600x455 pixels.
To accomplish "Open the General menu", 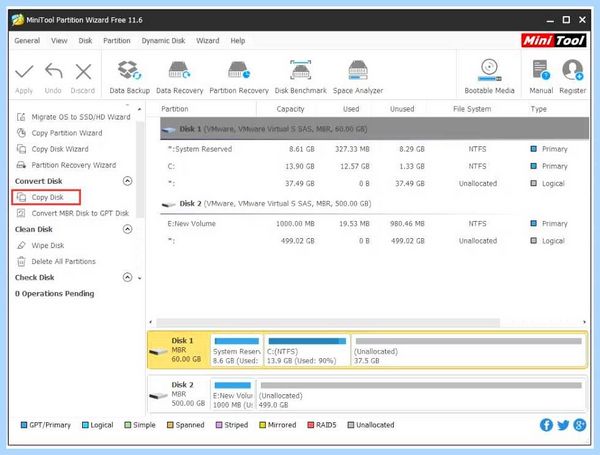I will pos(27,41).
